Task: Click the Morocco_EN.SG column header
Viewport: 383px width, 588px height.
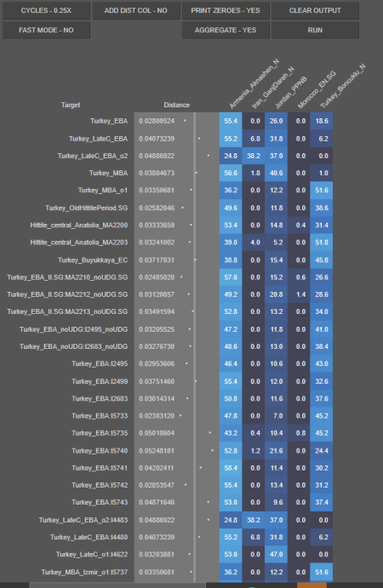Action: pyautogui.click(x=317, y=90)
